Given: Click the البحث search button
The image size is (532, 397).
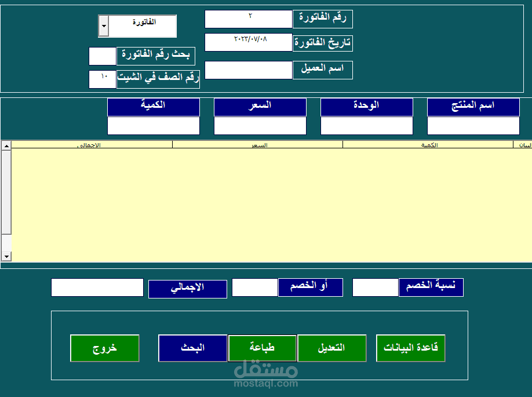Looking at the screenshot, I should tap(193, 348).
